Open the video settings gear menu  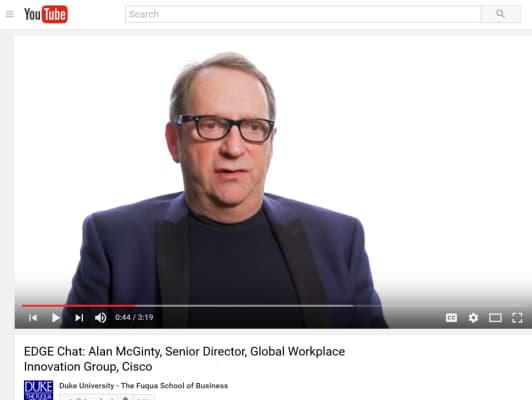coord(473,318)
